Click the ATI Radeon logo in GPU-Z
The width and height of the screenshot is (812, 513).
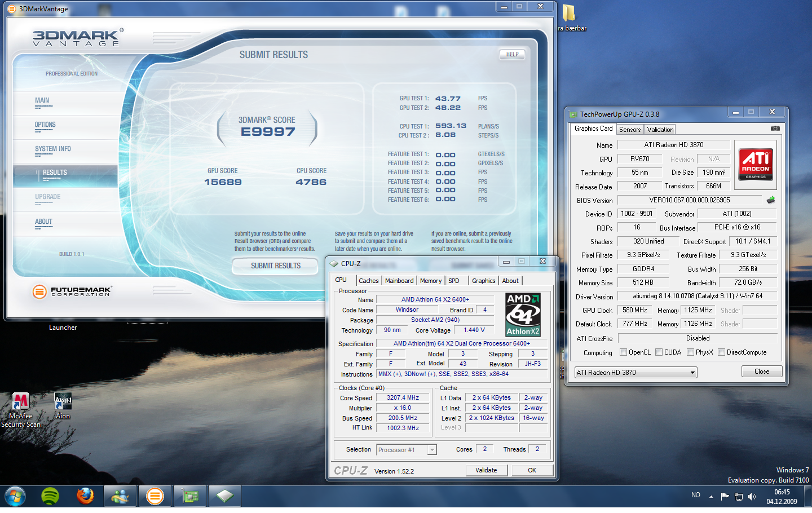[756, 165]
